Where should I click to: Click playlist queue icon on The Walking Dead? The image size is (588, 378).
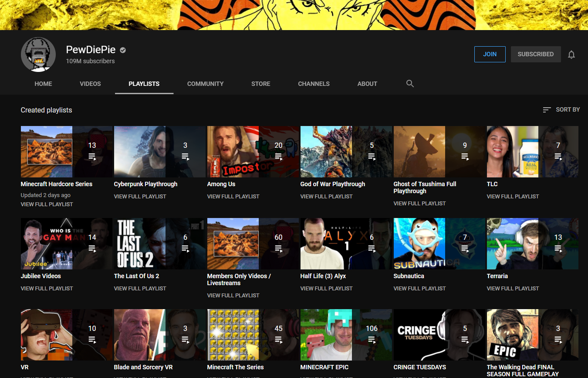point(558,339)
